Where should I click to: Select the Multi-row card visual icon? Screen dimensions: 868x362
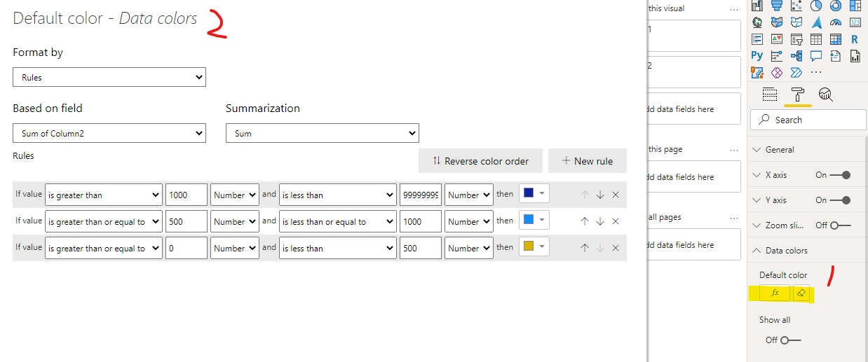(x=757, y=39)
